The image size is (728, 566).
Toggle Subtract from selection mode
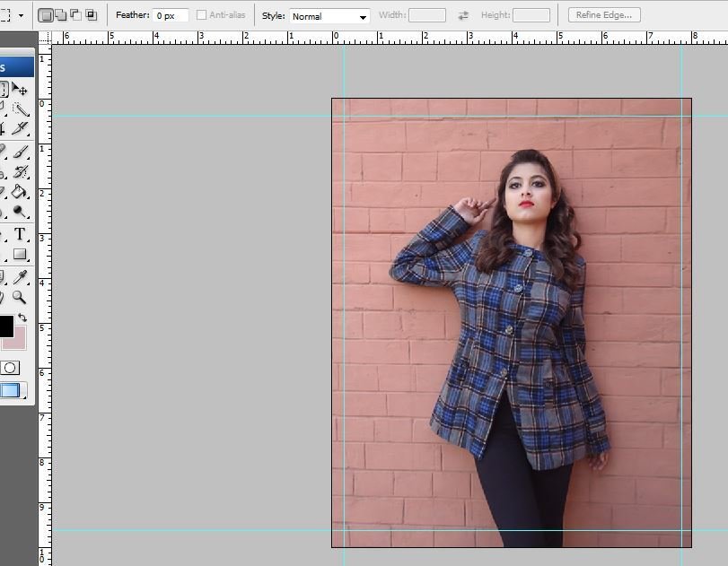click(x=75, y=15)
